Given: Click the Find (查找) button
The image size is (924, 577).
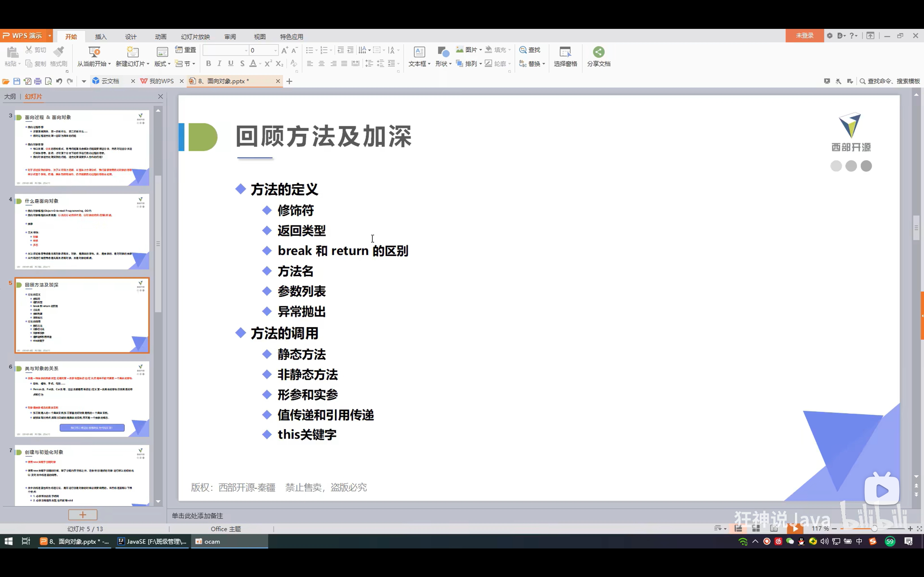Looking at the screenshot, I should [530, 50].
